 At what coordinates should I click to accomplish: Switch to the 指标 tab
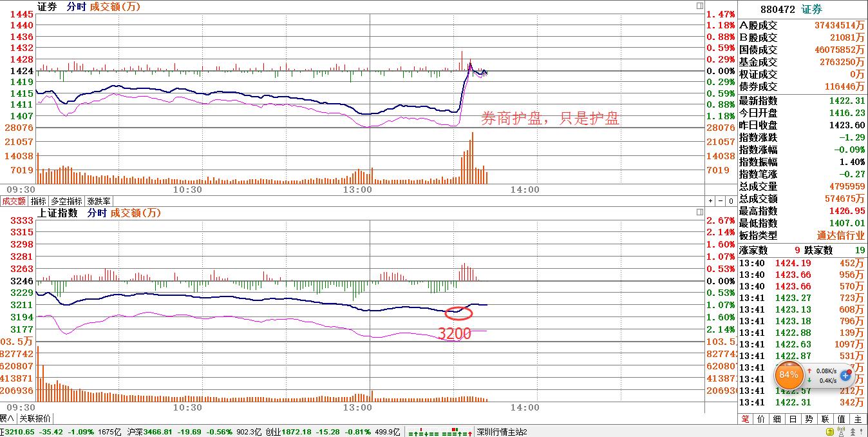pos(39,201)
